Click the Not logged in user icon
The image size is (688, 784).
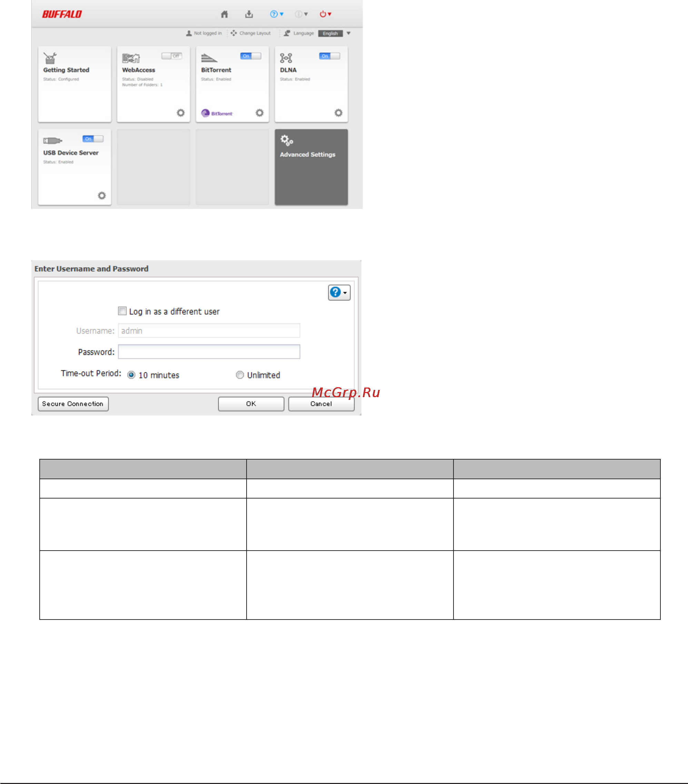coord(189,33)
